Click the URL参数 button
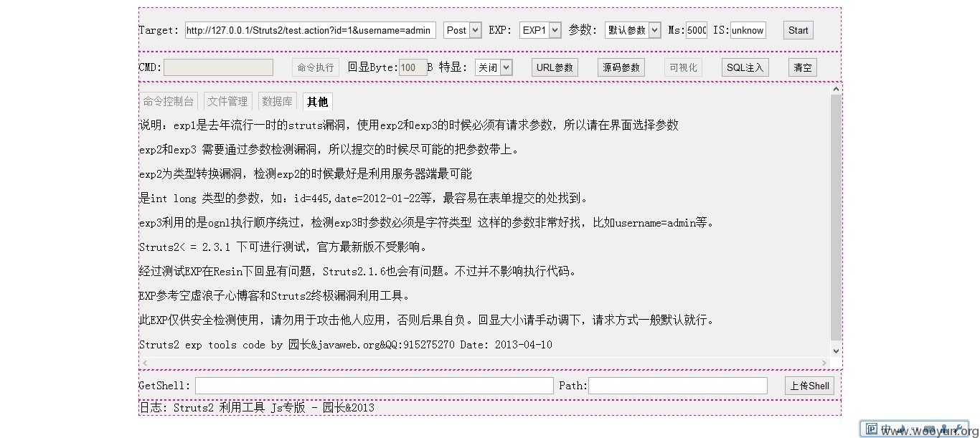 tap(555, 67)
